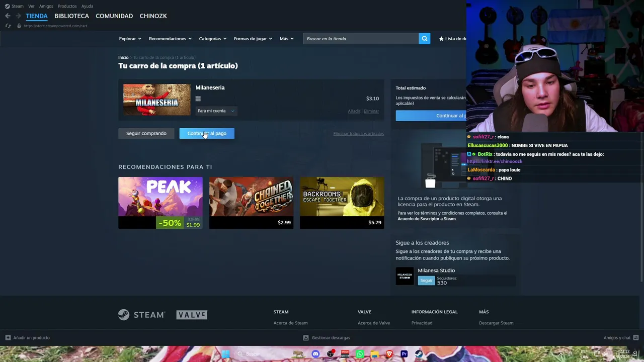Open the Milanesa Studio creator avatar
This screenshot has width=644, height=362.
point(405,276)
